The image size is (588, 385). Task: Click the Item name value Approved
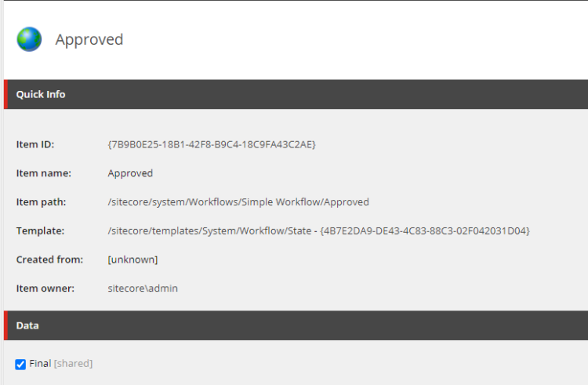click(130, 173)
